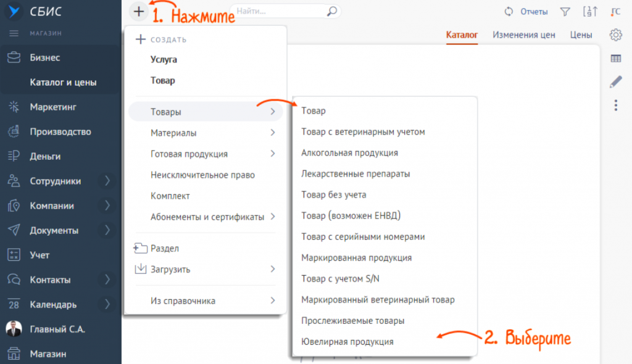Screen dimensions: 632x364
Task: Click the sorting icon in top toolbar
Action: 589,12
